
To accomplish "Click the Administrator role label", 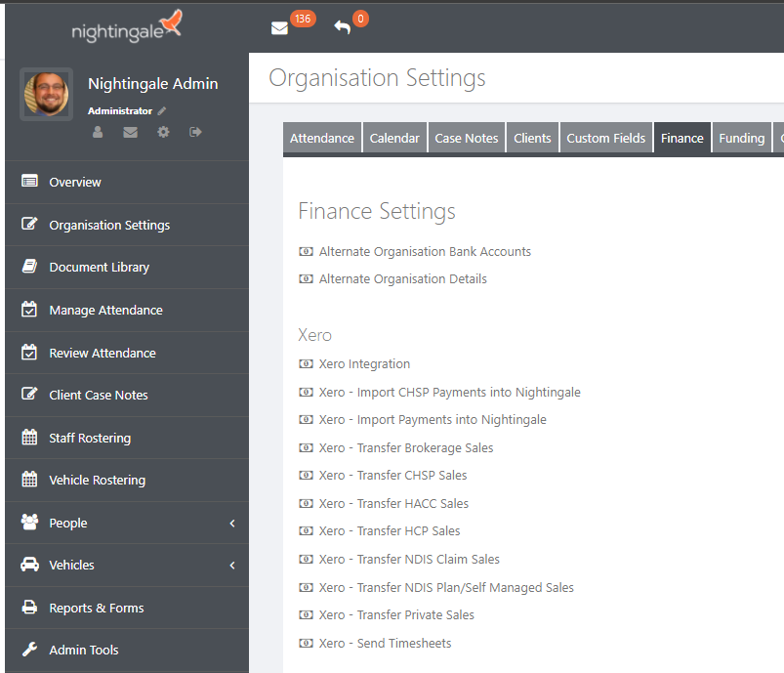I will (120, 111).
